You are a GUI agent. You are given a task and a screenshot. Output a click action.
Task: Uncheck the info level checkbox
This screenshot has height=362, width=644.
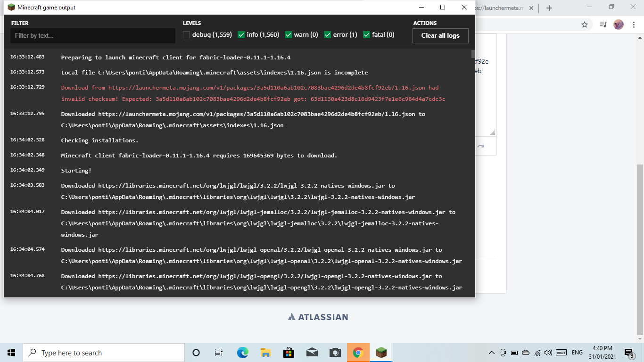point(241,34)
